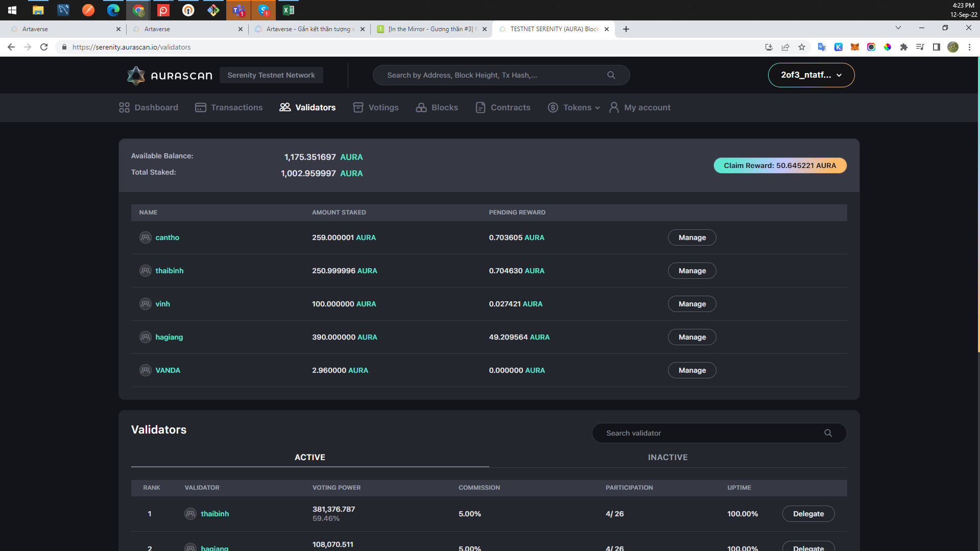Select the Contracts icon

(x=480, y=107)
